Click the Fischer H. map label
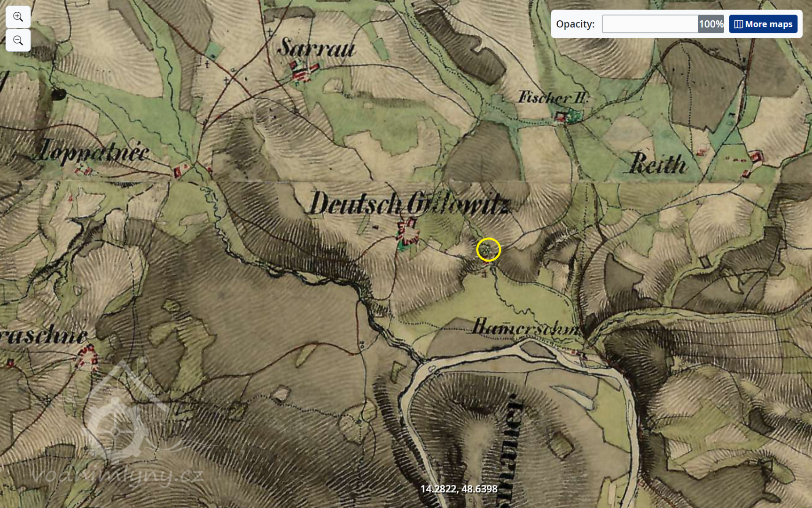The width and height of the screenshot is (812, 508). pyautogui.click(x=553, y=97)
